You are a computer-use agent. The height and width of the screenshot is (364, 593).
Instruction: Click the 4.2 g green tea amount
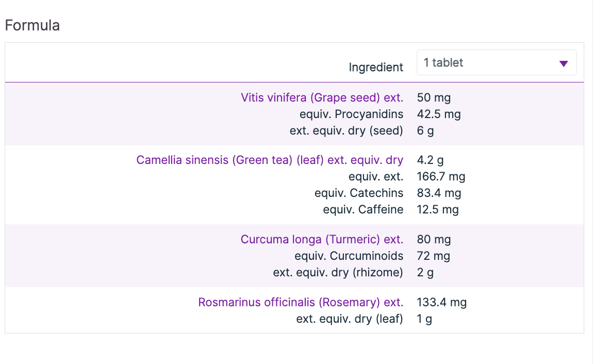click(430, 160)
